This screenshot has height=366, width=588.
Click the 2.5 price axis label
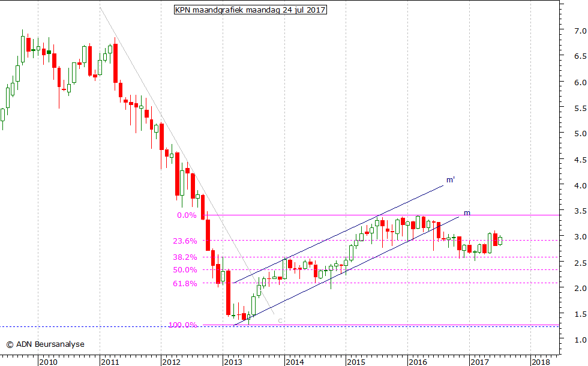click(x=580, y=263)
